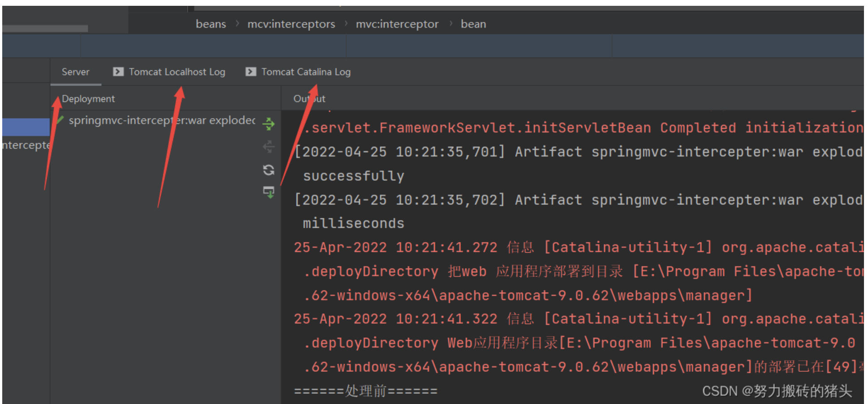The height and width of the screenshot is (404, 868).
Task: Click the Deployment panel header
Action: coord(88,99)
